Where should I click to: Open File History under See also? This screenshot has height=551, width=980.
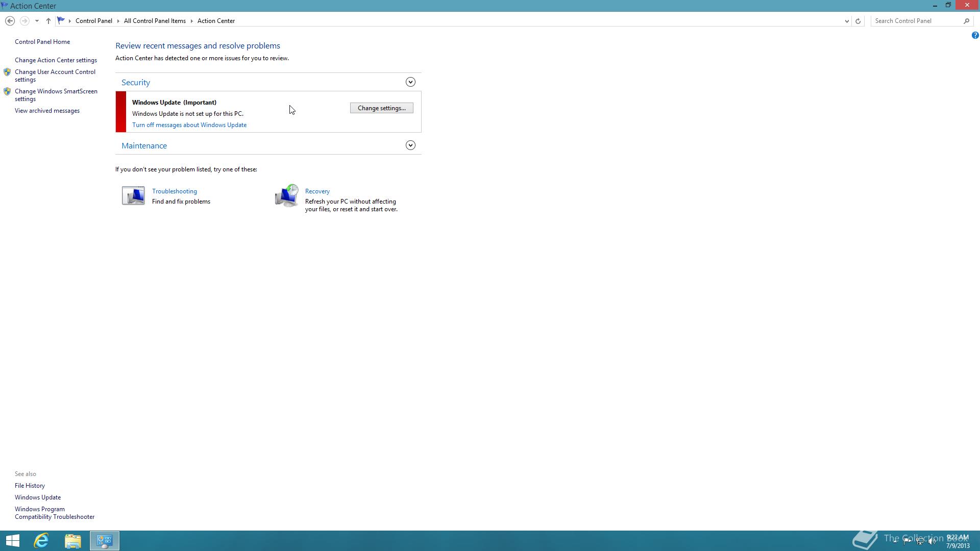tap(30, 486)
